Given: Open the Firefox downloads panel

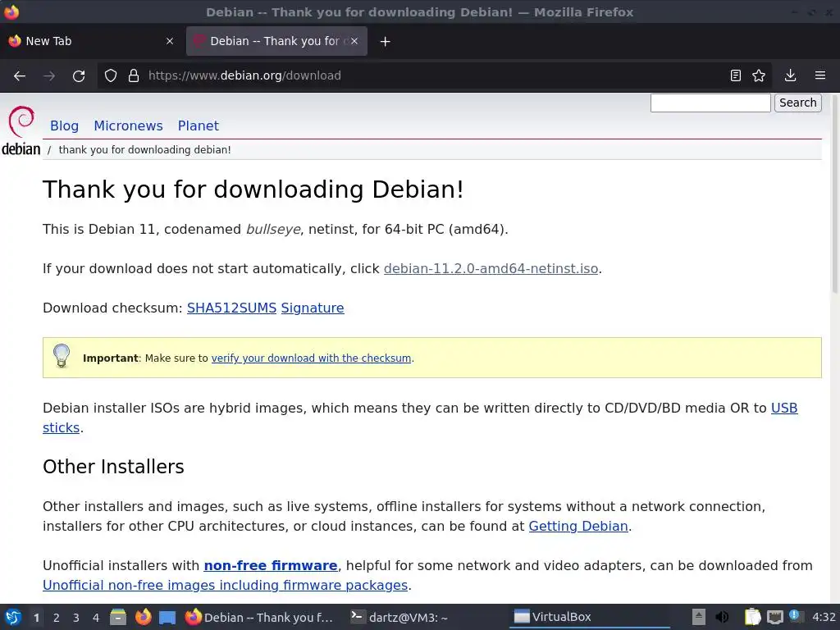Looking at the screenshot, I should coord(790,75).
